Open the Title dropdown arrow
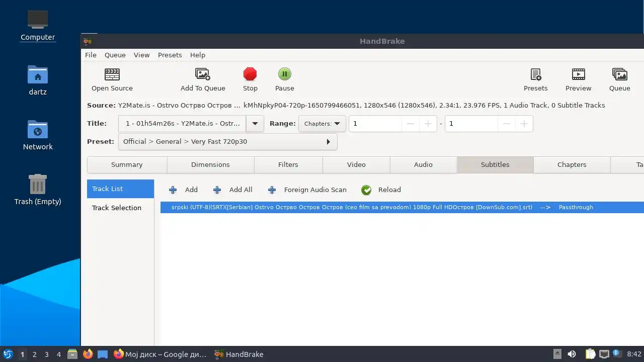Screen dimensions: 644x362 coord(255,124)
